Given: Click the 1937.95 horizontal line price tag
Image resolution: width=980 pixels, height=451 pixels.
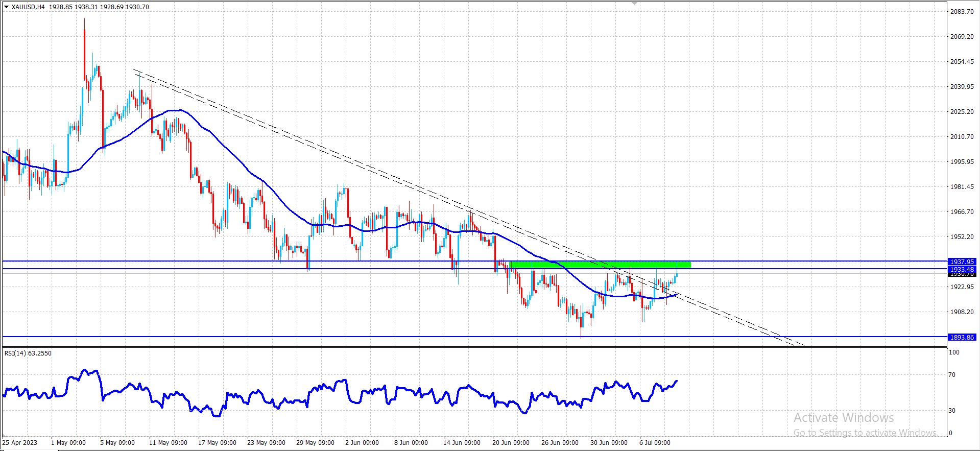Looking at the screenshot, I should pyautogui.click(x=962, y=262).
